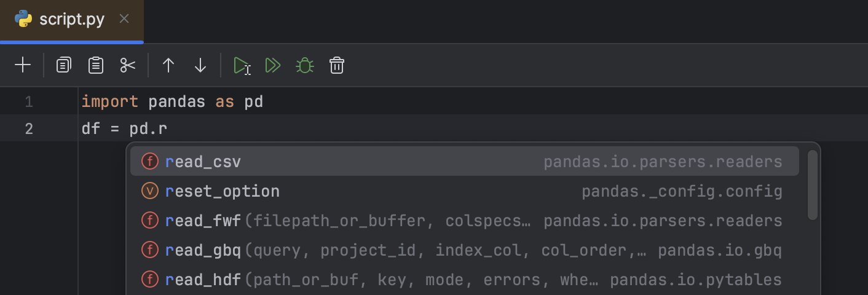
Task: Click the run all cells icon
Action: tap(273, 65)
